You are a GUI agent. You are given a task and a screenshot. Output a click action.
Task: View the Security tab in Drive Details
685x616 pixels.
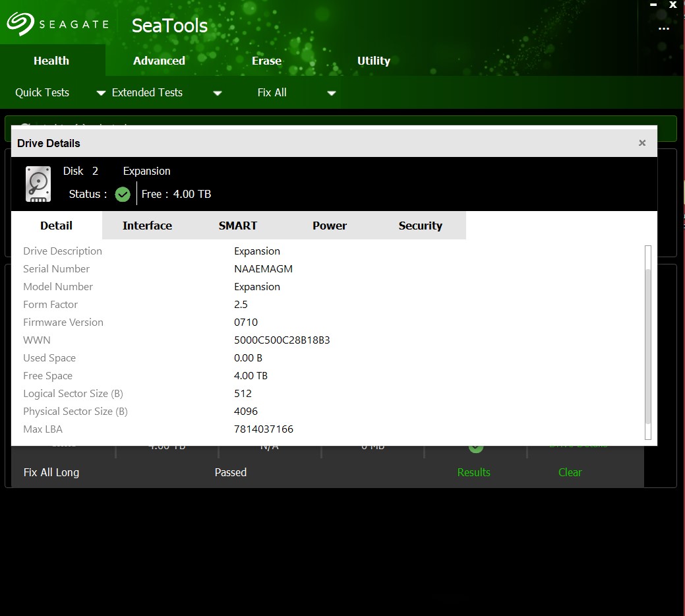(420, 226)
